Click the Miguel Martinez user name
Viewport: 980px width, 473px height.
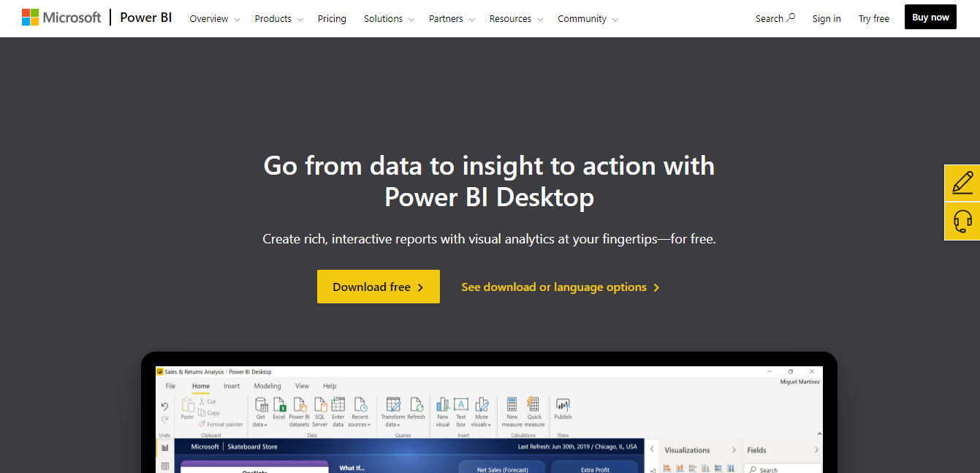click(x=800, y=382)
